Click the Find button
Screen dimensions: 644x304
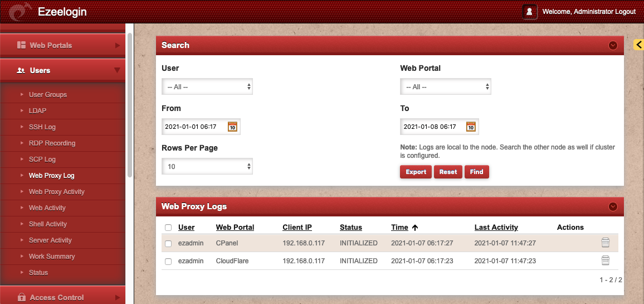476,172
